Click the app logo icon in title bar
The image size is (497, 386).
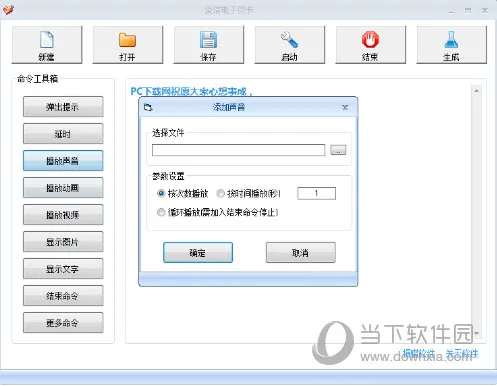pyautogui.click(x=8, y=10)
